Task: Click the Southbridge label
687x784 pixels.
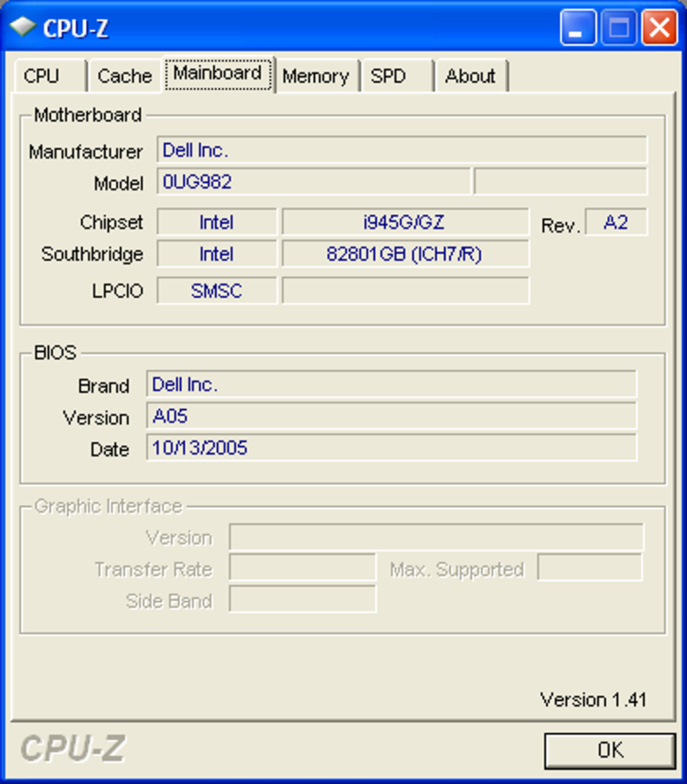Action: tap(92, 254)
